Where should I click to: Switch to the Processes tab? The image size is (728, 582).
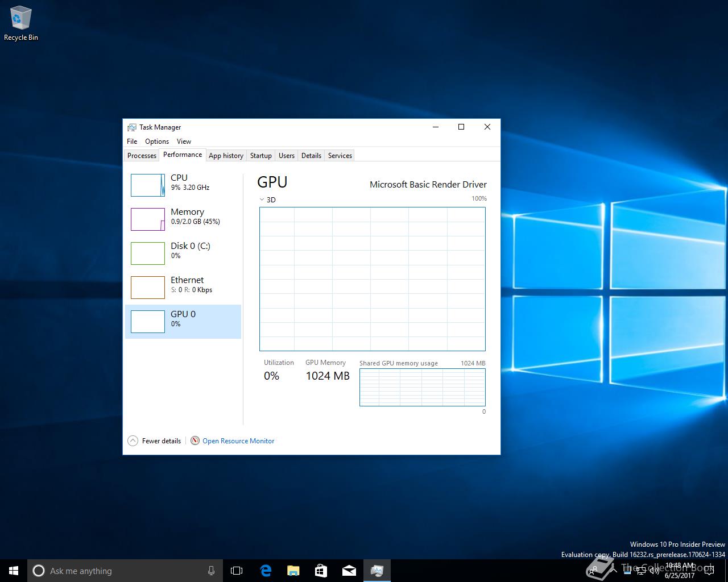pyautogui.click(x=142, y=156)
